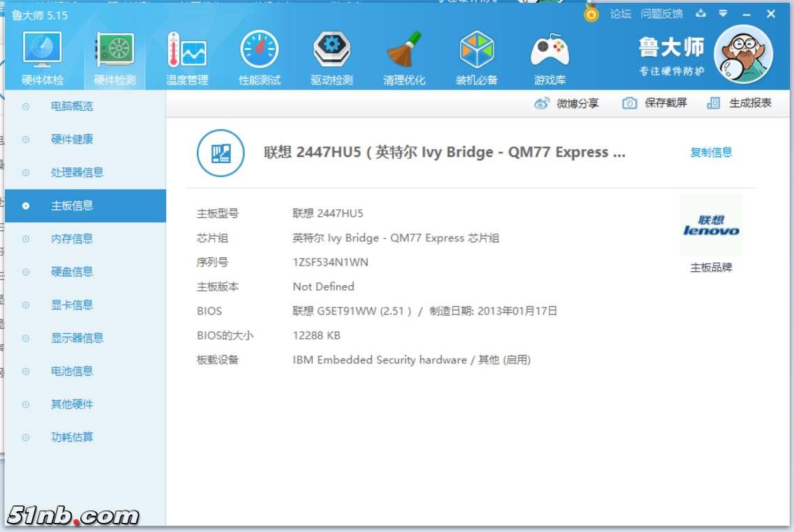Image resolution: width=794 pixels, height=532 pixels.
Task: Open the title bar dropdown menu arrow
Action: 724,13
